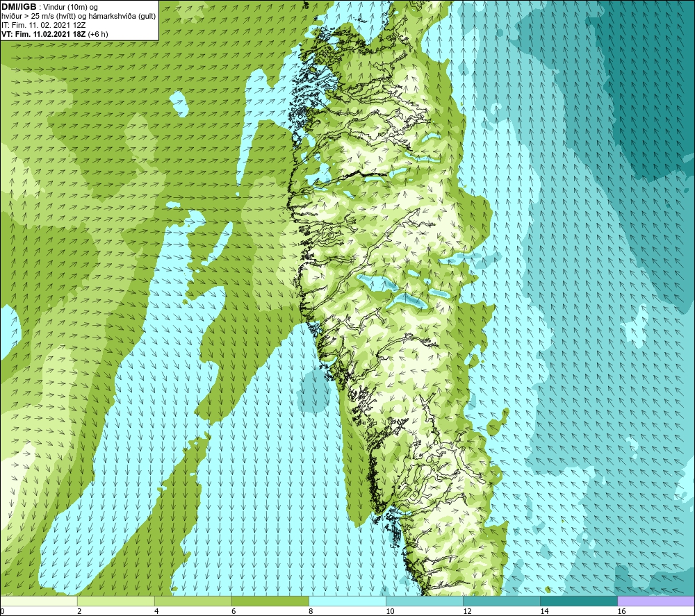The image size is (695, 616).
Task: Click the legend label '6'
Action: click(234, 611)
